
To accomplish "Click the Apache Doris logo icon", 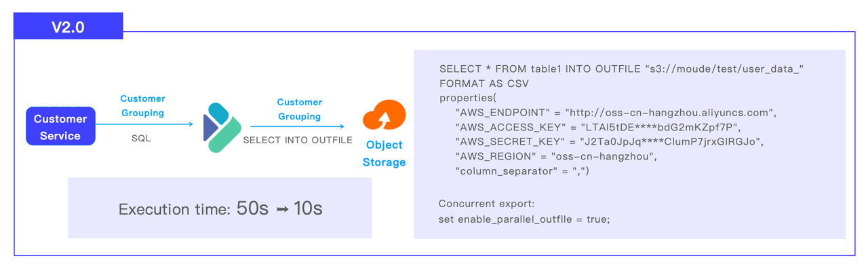I will pos(222,127).
